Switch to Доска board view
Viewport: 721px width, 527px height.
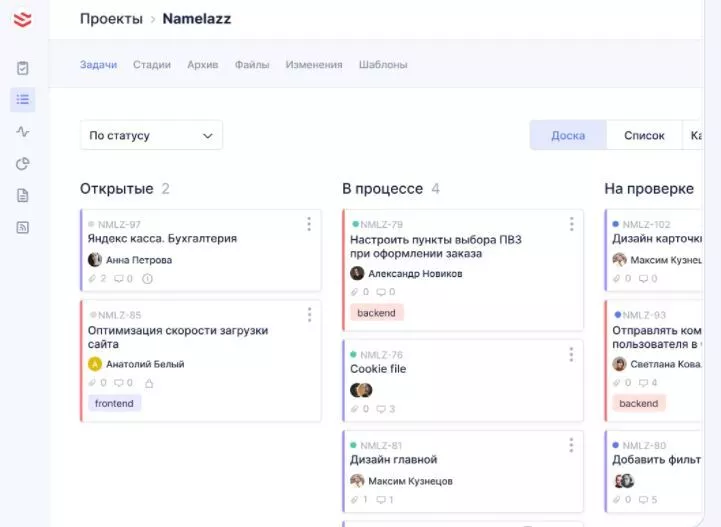tap(568, 135)
